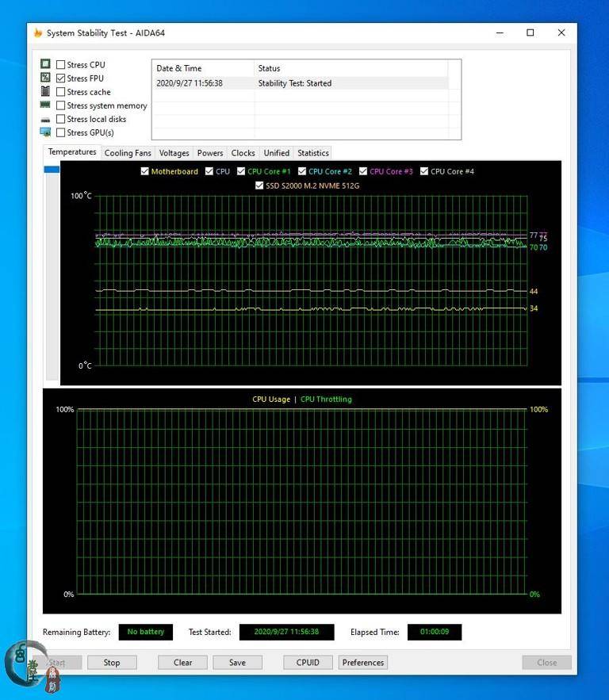The width and height of the screenshot is (609, 700).
Task: Click the disk drive icon beside Stress local disks
Action: click(x=45, y=120)
